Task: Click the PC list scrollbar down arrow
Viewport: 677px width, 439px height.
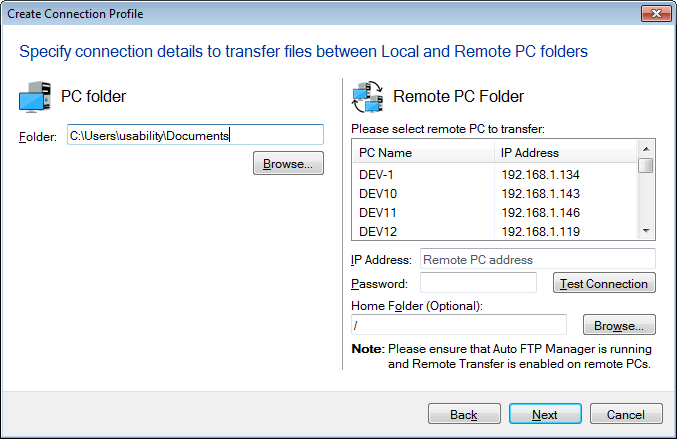Action: pos(646,231)
